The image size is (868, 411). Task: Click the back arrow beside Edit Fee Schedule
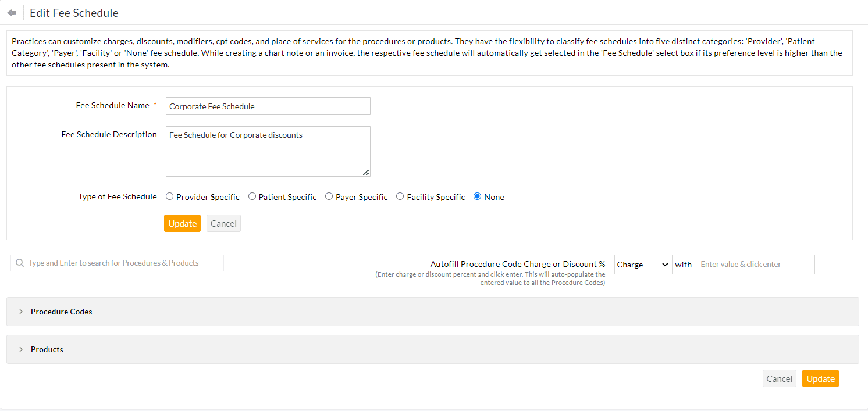tap(12, 13)
